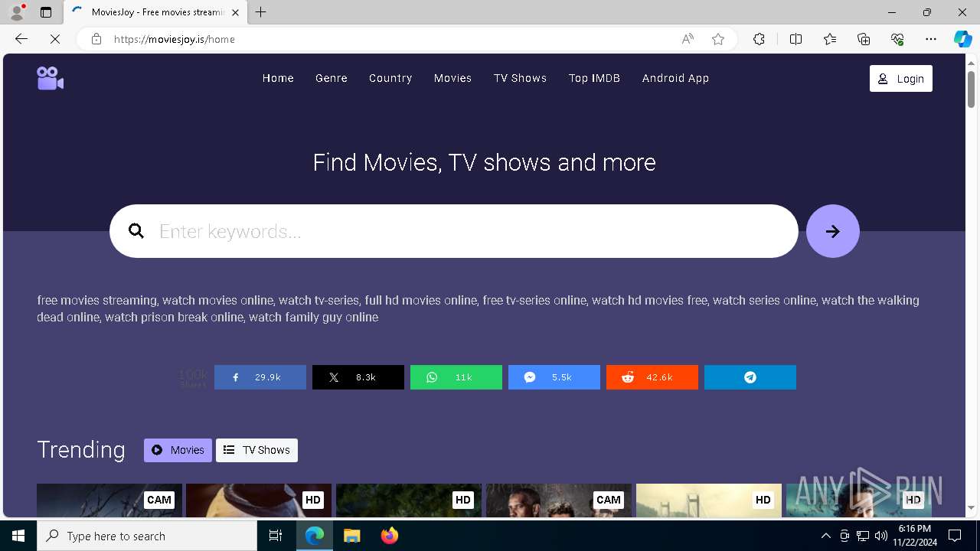Open Copilot sidebar icon
Viewport: 980px width, 551px height.
point(962,39)
